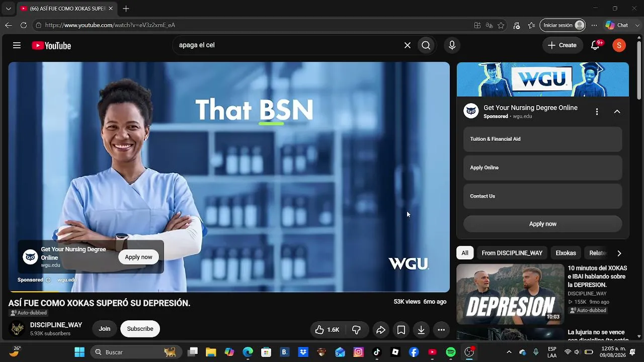
Task: Save the video with bookmark icon
Action: [x=401, y=330]
